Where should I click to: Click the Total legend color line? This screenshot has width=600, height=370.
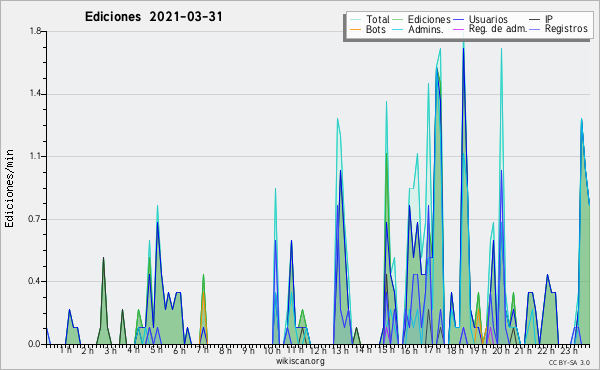coord(355,20)
